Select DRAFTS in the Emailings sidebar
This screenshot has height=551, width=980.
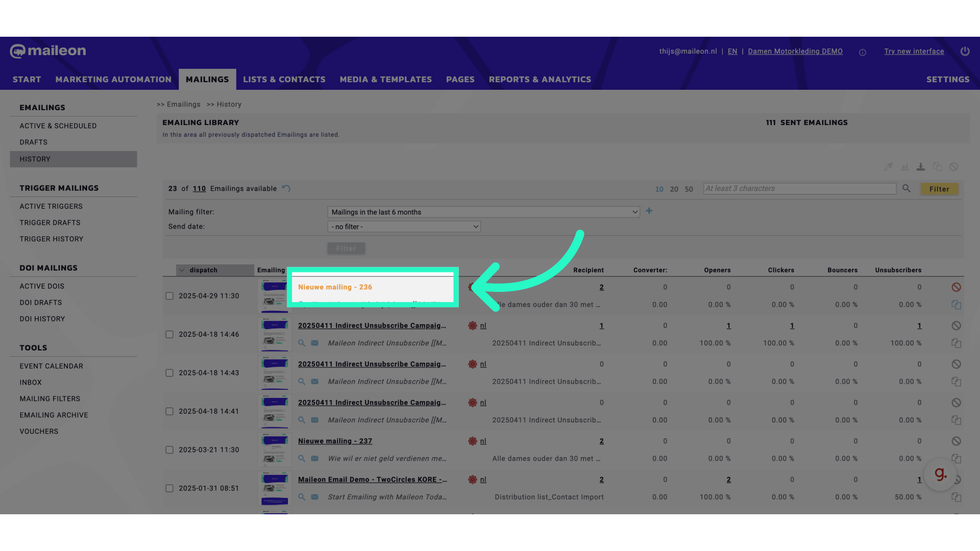coord(34,142)
